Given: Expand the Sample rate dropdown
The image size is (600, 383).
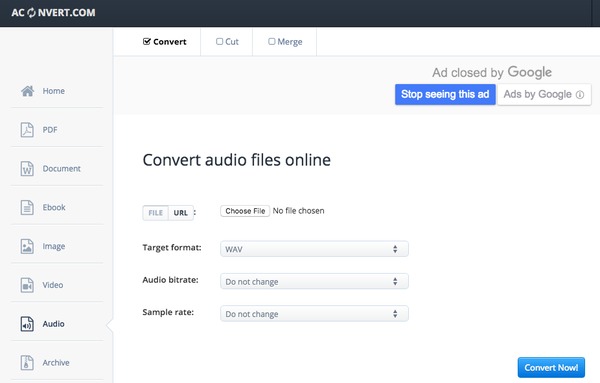Looking at the screenshot, I should pos(314,314).
